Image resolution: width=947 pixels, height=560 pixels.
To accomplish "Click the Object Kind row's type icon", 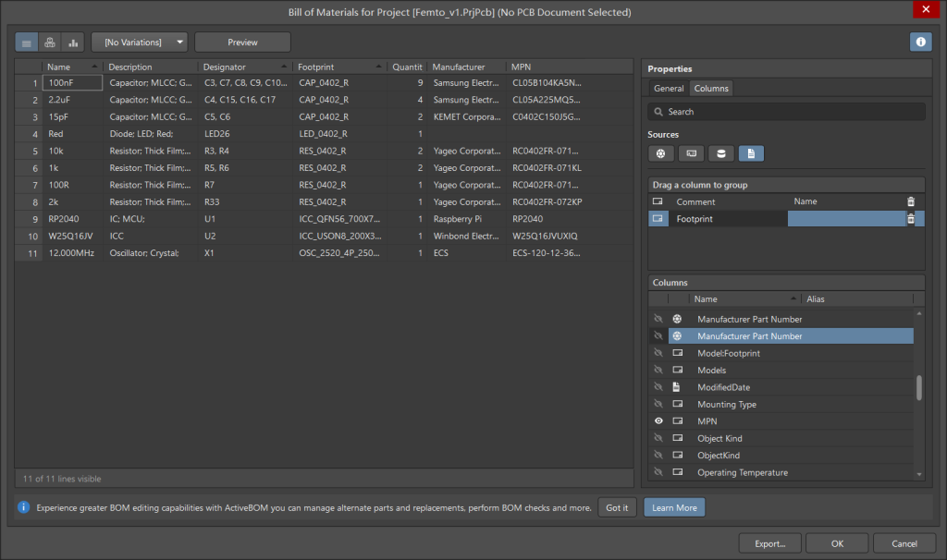I will [x=678, y=438].
